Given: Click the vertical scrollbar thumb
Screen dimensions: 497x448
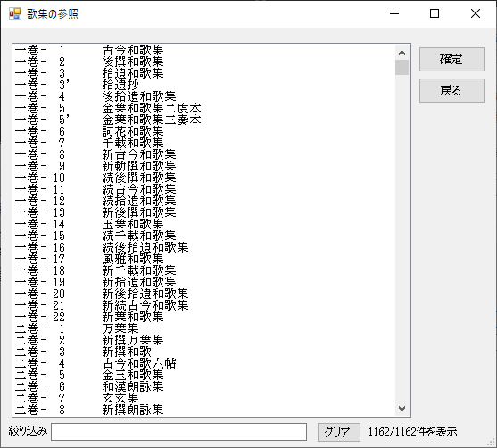Looking at the screenshot, I should [x=402, y=67].
